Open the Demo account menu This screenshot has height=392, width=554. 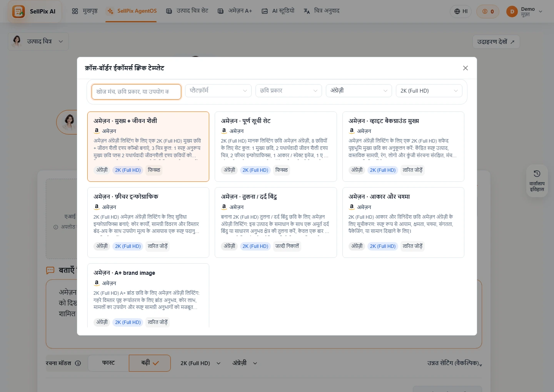tap(525, 12)
